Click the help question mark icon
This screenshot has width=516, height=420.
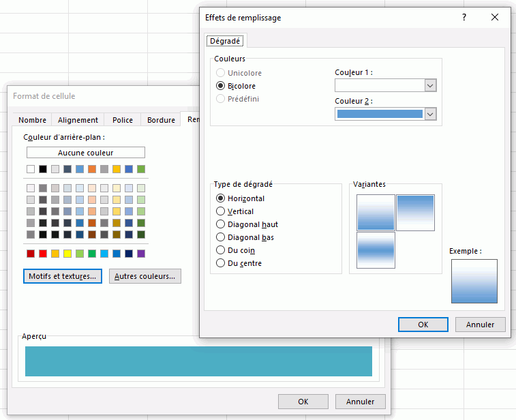point(464,18)
